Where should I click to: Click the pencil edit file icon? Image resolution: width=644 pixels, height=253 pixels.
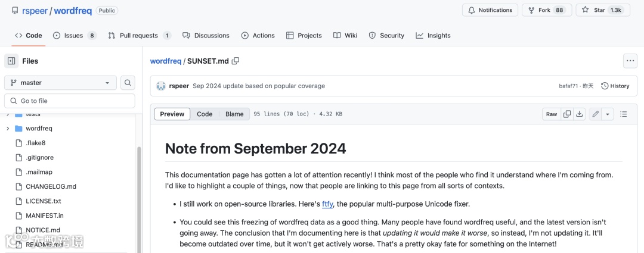coord(595,114)
